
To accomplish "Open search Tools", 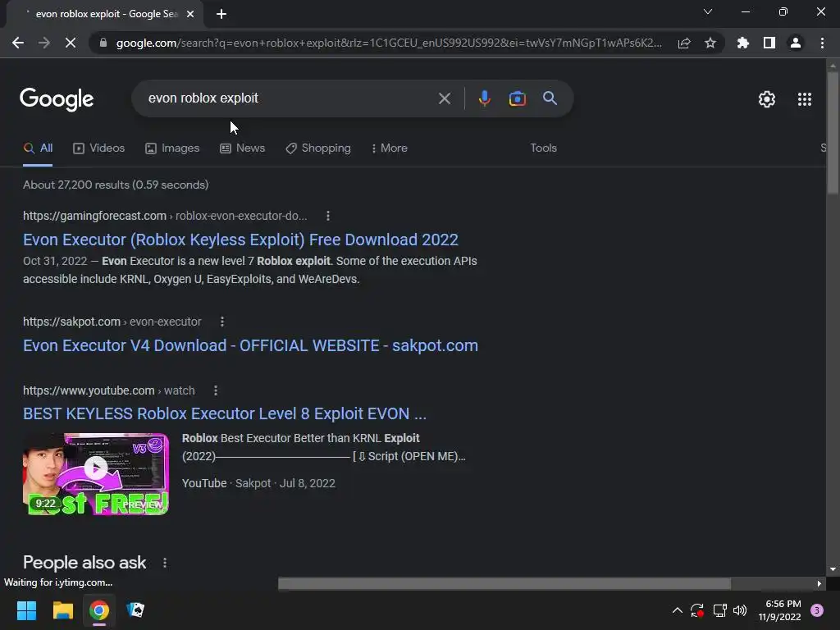I will click(543, 148).
